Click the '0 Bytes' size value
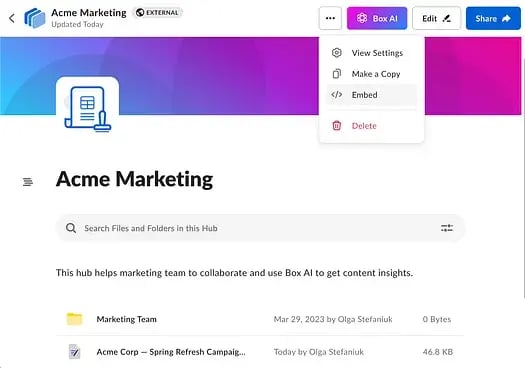The image size is (525, 368). pos(437,319)
